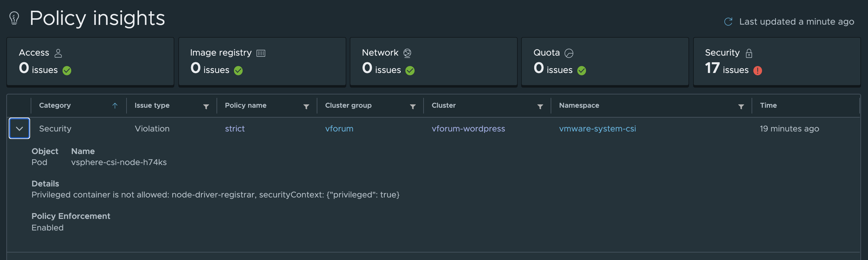This screenshot has width=868, height=260.
Task: Click the green checkmark on Access issues
Action: pyautogui.click(x=67, y=70)
